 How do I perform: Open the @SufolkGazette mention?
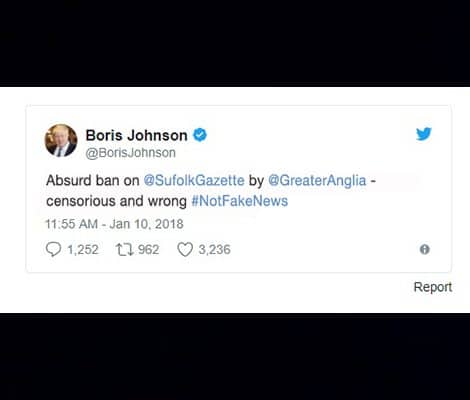coord(194,180)
